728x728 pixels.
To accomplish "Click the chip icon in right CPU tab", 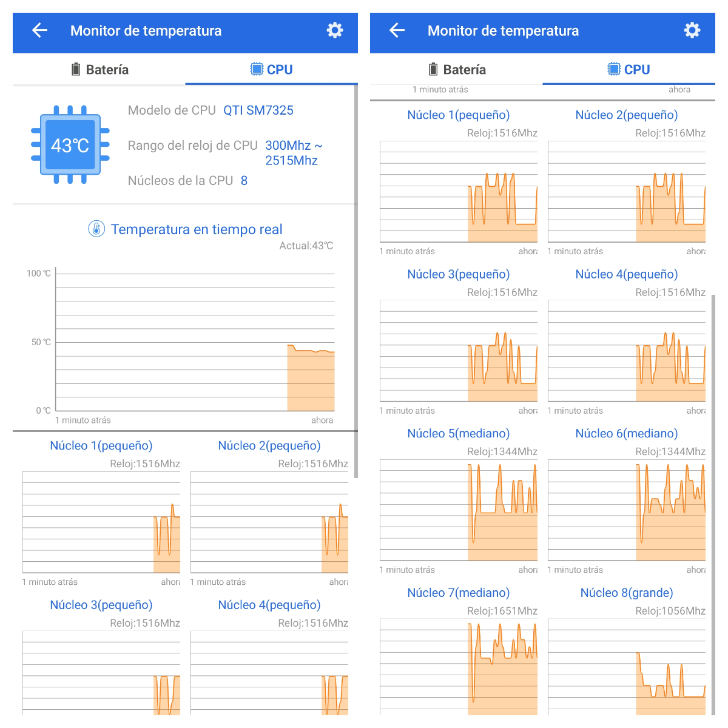I will (614, 70).
